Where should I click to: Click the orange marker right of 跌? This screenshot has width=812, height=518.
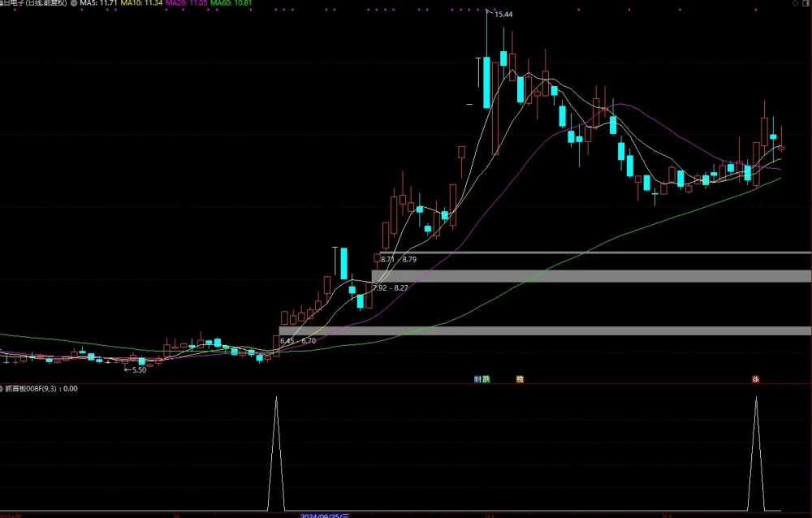click(x=520, y=379)
